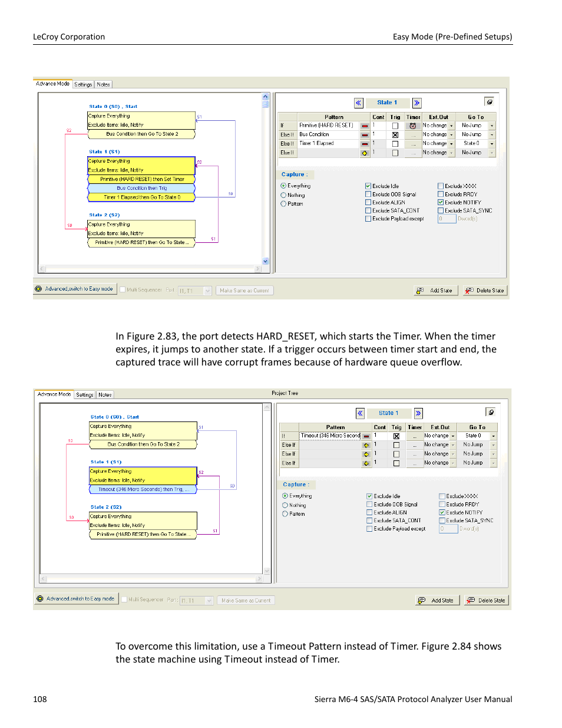Click blue 'Bus Condition then Trig' block
The width and height of the screenshot is (562, 728).
tap(141, 188)
